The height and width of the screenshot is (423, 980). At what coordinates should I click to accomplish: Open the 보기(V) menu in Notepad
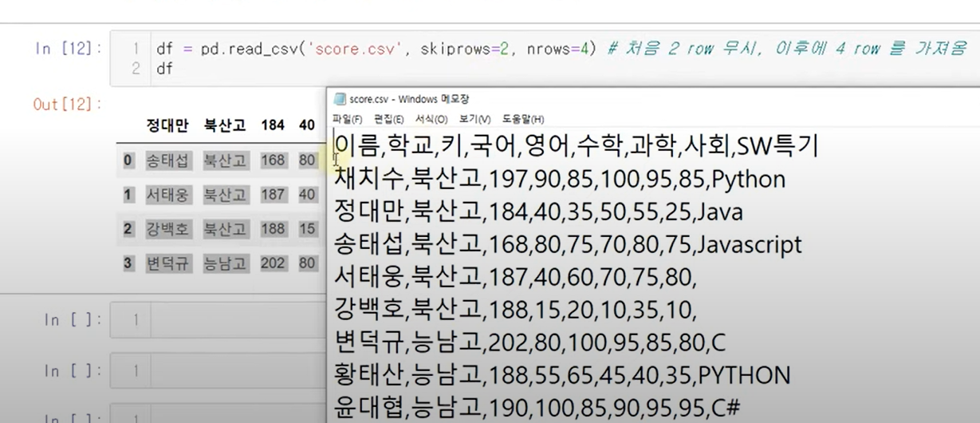pyautogui.click(x=474, y=119)
